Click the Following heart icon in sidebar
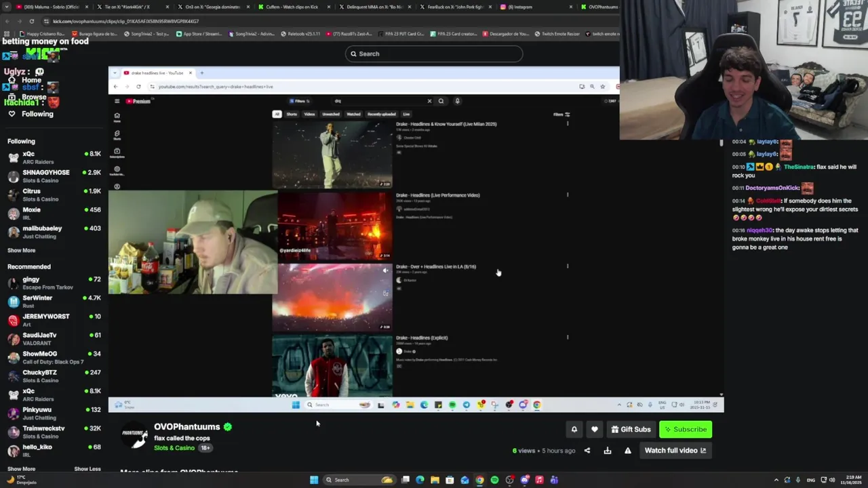The height and width of the screenshot is (488, 868). coord(12,114)
